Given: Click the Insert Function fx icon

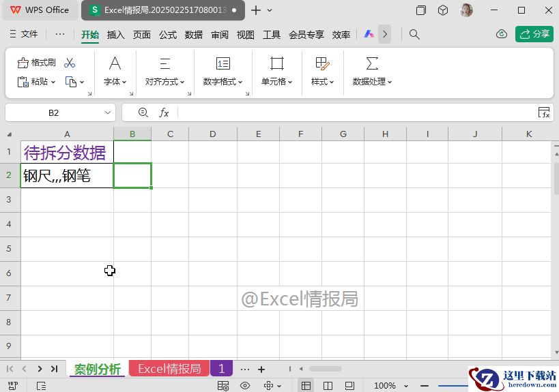Looking at the screenshot, I should [164, 113].
